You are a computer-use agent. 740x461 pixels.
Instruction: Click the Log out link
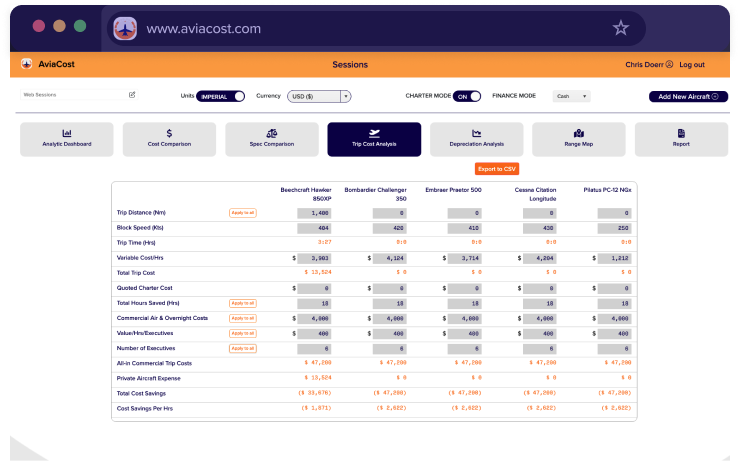click(x=692, y=65)
